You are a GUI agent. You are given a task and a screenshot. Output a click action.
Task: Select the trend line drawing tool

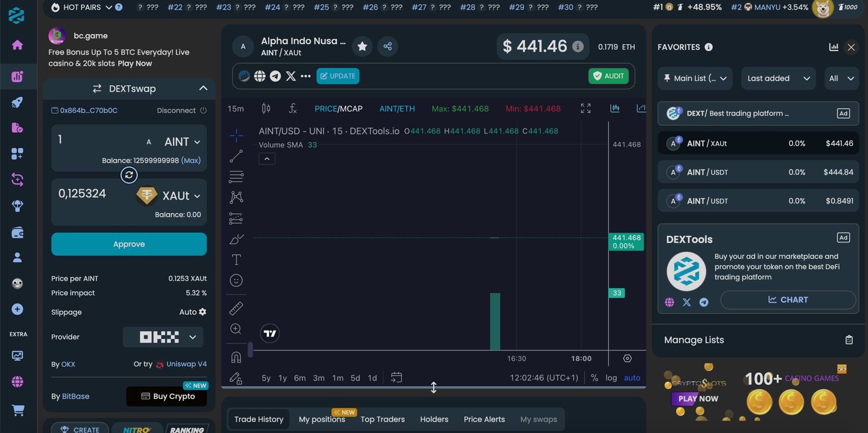236,156
